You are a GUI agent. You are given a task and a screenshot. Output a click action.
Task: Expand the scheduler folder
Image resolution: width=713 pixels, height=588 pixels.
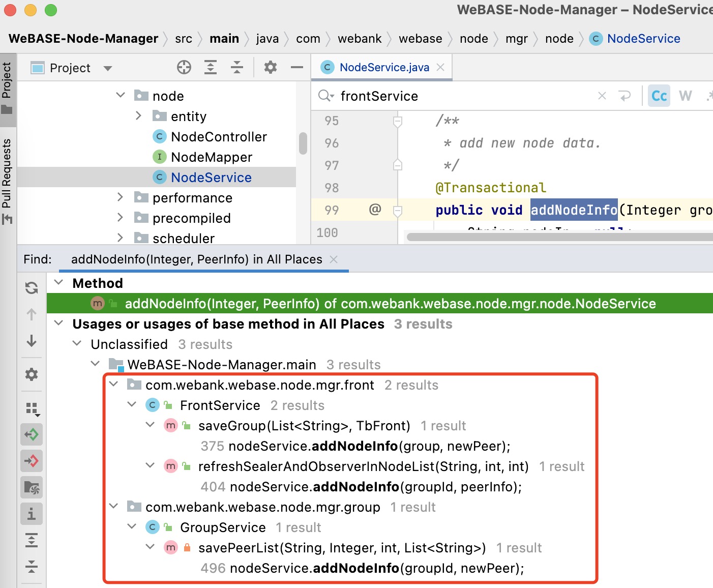[x=121, y=238]
